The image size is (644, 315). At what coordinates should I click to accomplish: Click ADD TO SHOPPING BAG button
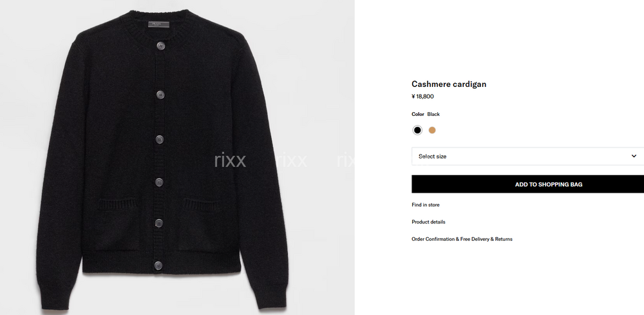click(528, 184)
